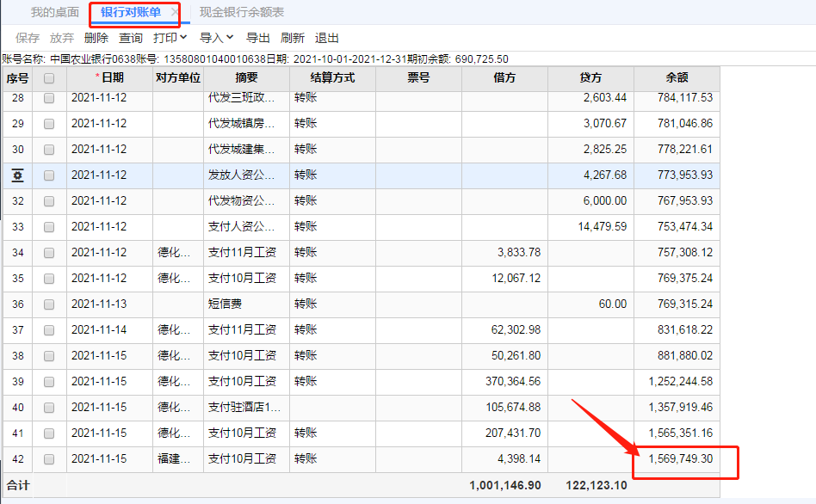Click the 刷新 button
Image resolution: width=816 pixels, height=504 pixels.
point(293,38)
